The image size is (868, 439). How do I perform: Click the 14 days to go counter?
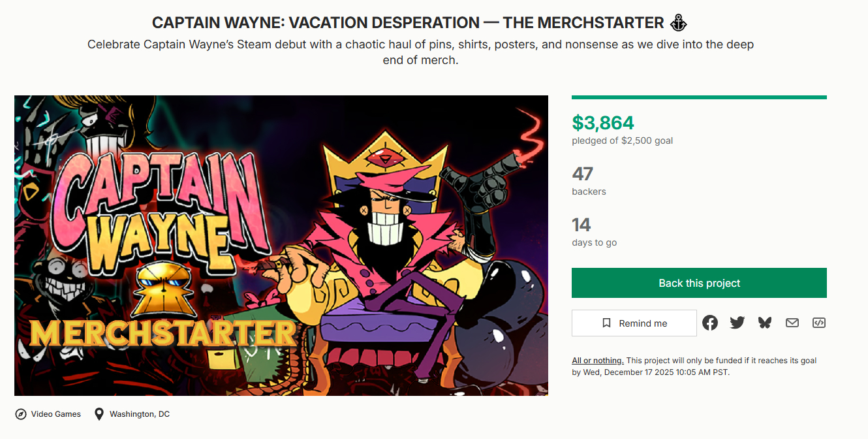[581, 225]
